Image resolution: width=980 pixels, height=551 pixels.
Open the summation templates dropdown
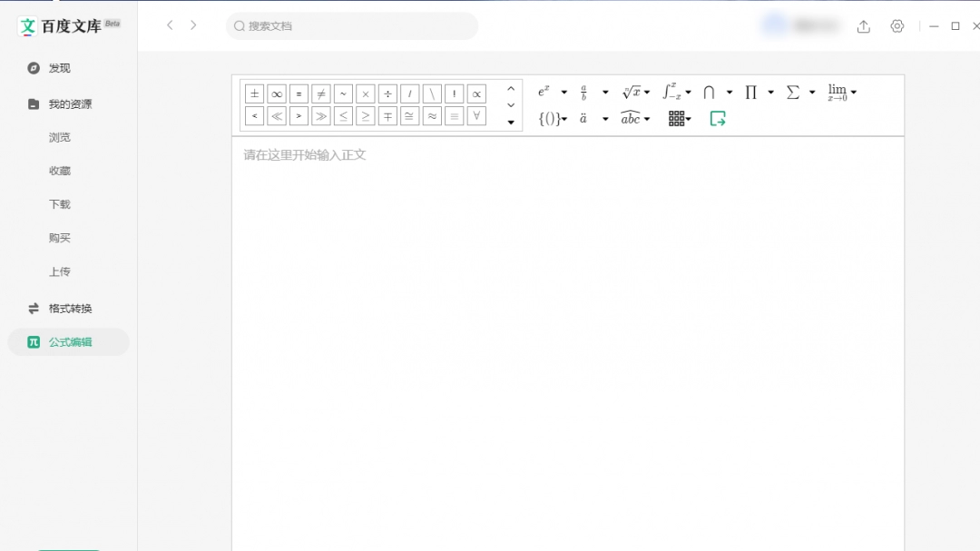tap(812, 93)
